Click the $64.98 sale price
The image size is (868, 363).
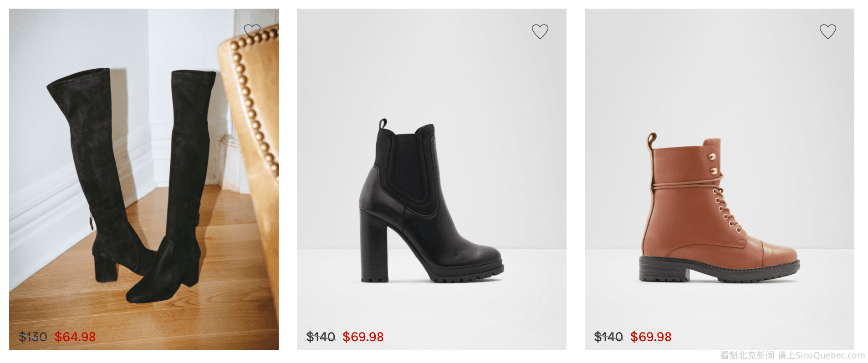coord(75,337)
